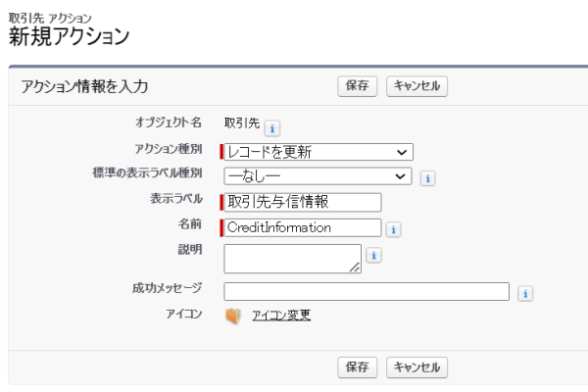This screenshot has height=392, width=588.
Task: Click the orange action icon image
Action: [x=232, y=316]
